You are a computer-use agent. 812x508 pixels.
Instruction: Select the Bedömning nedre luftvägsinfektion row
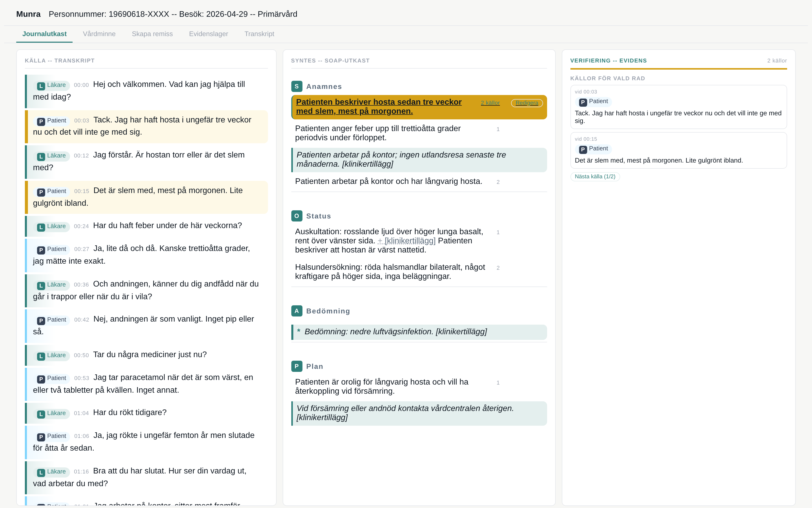click(x=419, y=332)
